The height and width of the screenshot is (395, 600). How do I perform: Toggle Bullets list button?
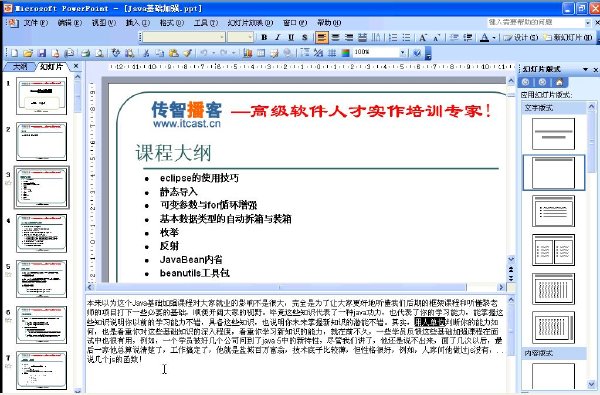tap(406, 37)
